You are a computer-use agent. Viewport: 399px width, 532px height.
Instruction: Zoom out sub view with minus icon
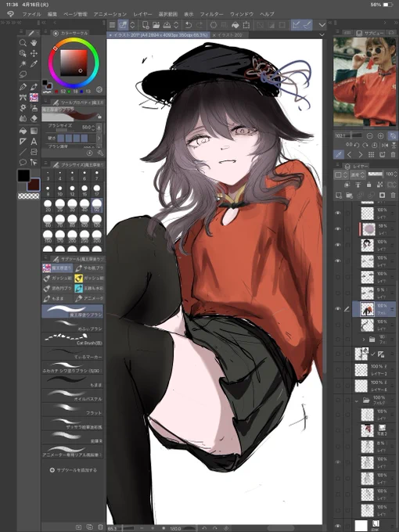369,135
